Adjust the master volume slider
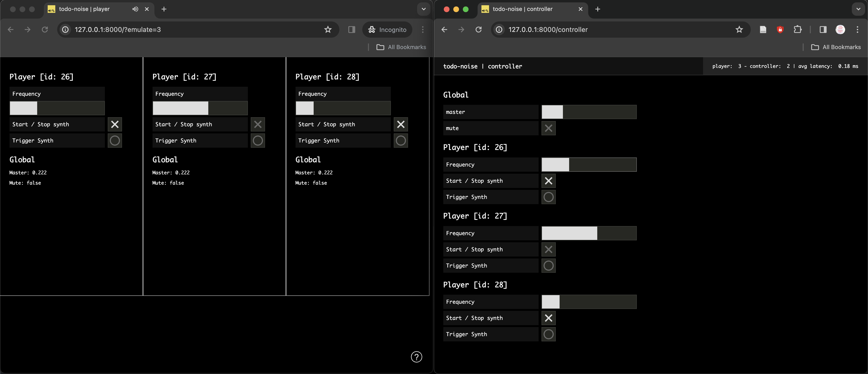The width and height of the screenshot is (868, 374). tap(589, 112)
